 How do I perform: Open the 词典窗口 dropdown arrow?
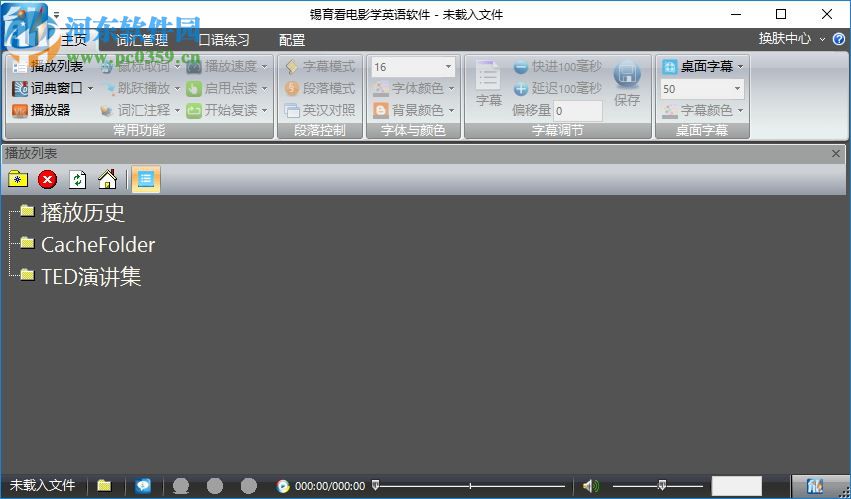(90, 88)
